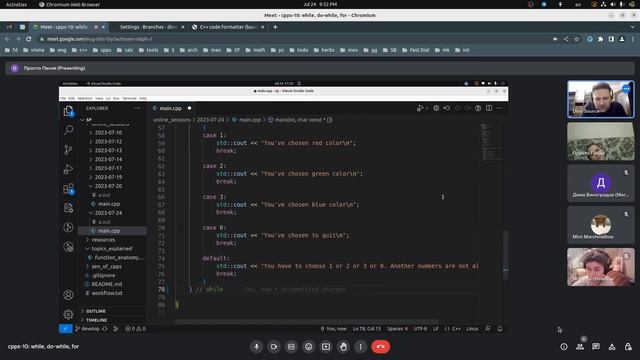Image resolution: width=640 pixels, height=360 pixels.
Task: Switch to the Settings - Branches browser tab
Action: click(148, 27)
